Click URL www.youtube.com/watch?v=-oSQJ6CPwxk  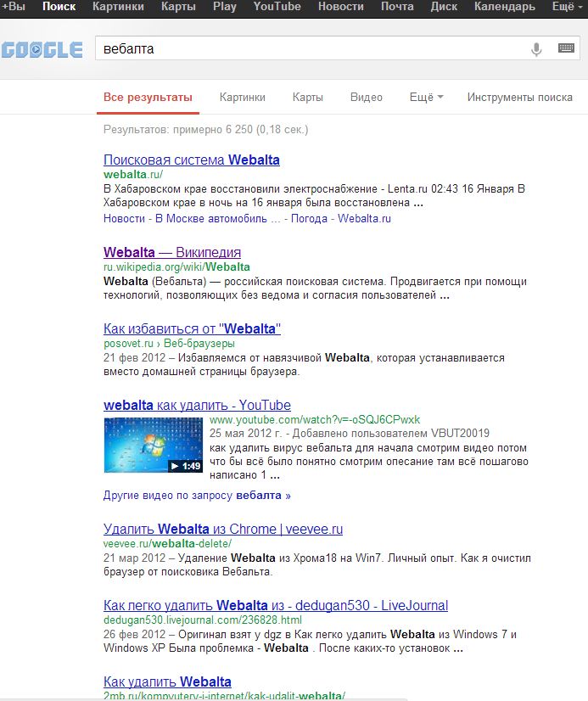coord(315,420)
